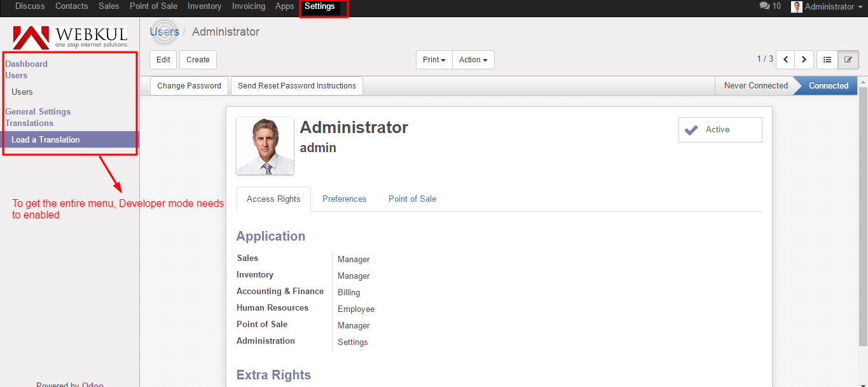
Task: Toggle the Active status button
Action: pos(720,130)
